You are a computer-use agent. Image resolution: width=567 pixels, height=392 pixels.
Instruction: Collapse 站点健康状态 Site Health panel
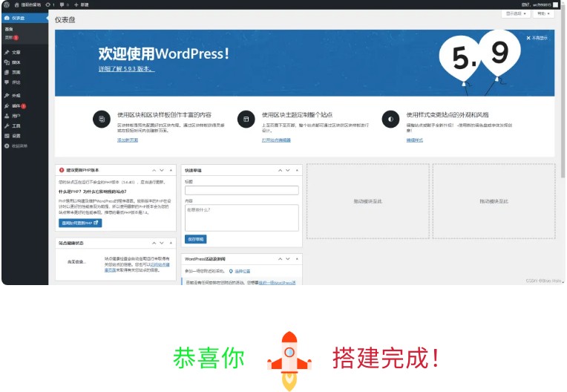pyautogui.click(x=171, y=243)
